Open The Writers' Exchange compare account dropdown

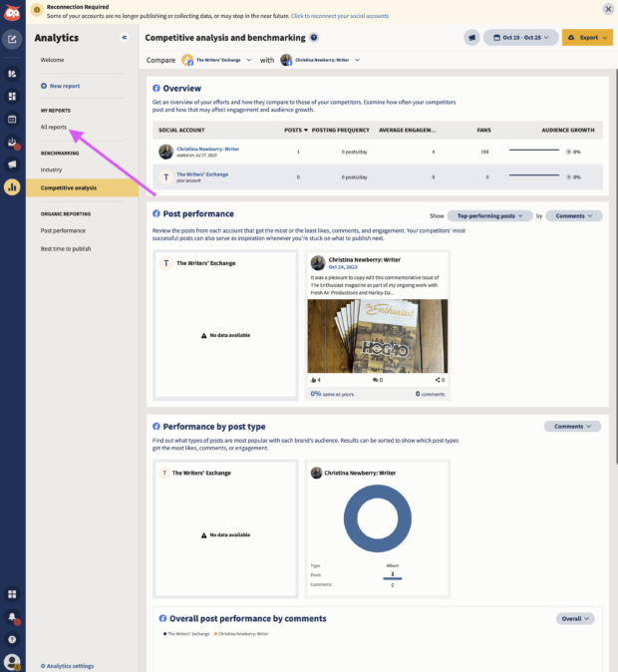216,60
